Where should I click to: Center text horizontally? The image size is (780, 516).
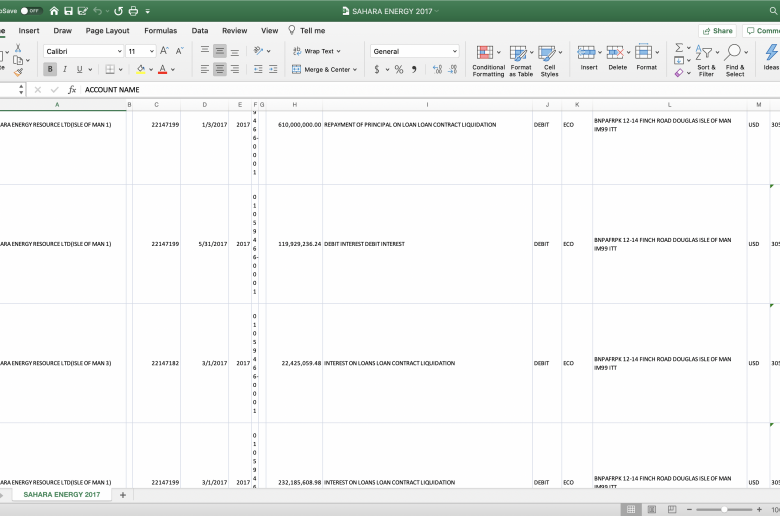pos(219,69)
